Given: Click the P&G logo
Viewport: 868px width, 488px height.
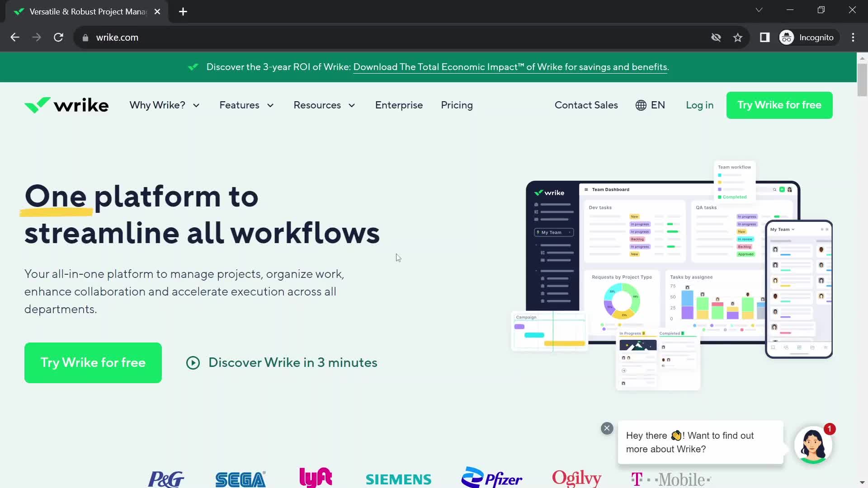Looking at the screenshot, I should click(x=166, y=479).
